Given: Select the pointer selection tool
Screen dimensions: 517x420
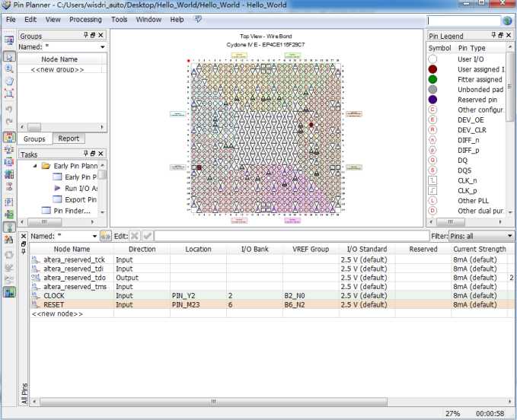Looking at the screenshot, I should [9, 56].
